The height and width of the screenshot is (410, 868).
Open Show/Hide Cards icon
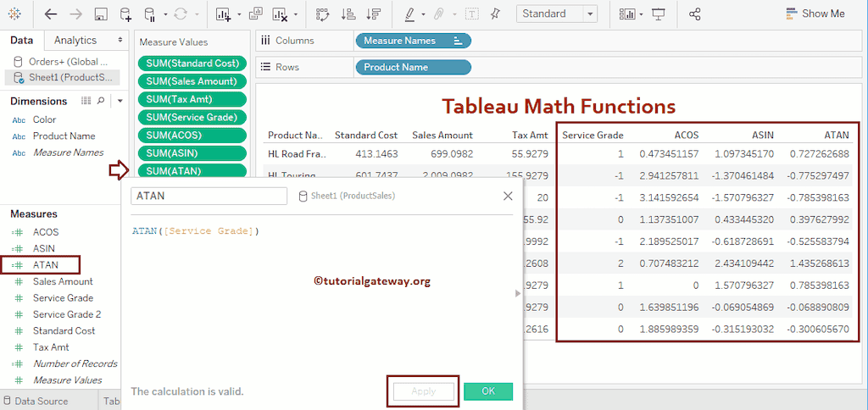coord(628,14)
